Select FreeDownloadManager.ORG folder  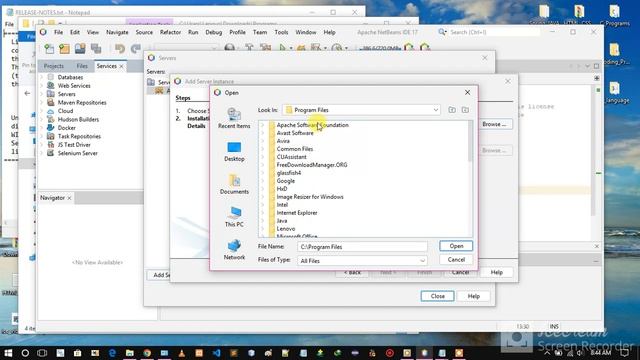[312, 165]
